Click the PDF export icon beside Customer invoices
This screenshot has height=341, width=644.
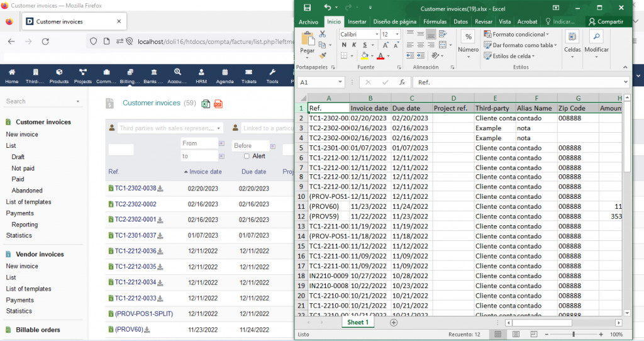[218, 104]
